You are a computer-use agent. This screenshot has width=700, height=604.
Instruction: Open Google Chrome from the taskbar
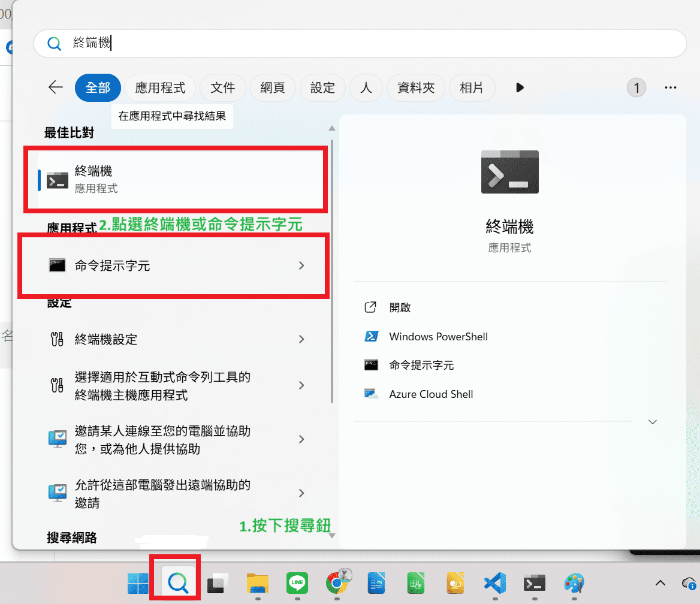click(337, 582)
